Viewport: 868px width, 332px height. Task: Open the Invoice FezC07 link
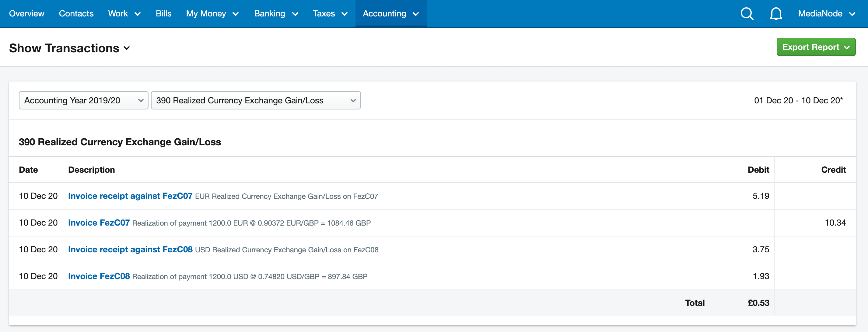pyautogui.click(x=99, y=223)
